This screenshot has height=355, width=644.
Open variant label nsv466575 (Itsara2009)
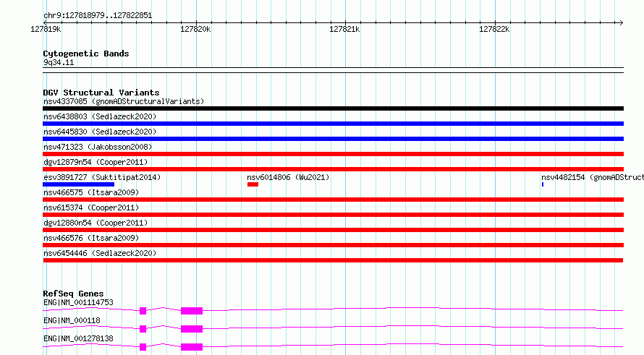click(91, 192)
